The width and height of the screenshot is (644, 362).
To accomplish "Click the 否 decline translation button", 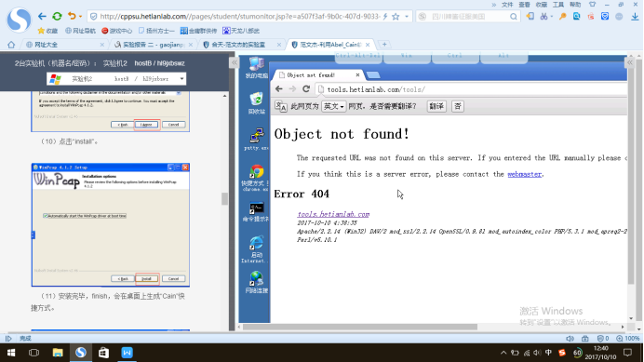I will click(458, 106).
